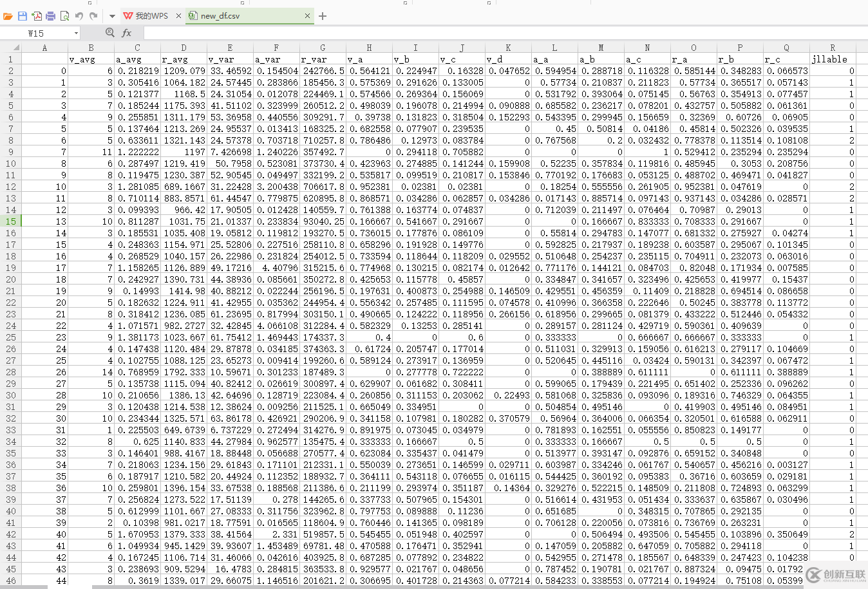Select column D header

pyautogui.click(x=184, y=48)
